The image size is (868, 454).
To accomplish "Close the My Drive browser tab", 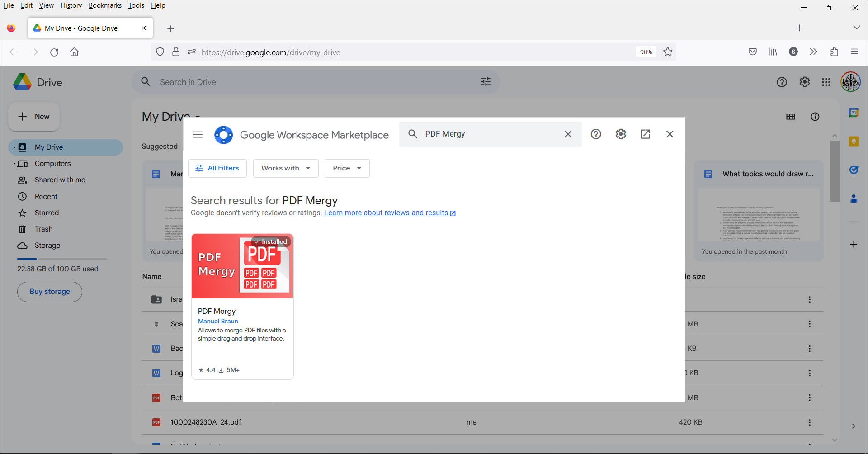I will point(144,28).
